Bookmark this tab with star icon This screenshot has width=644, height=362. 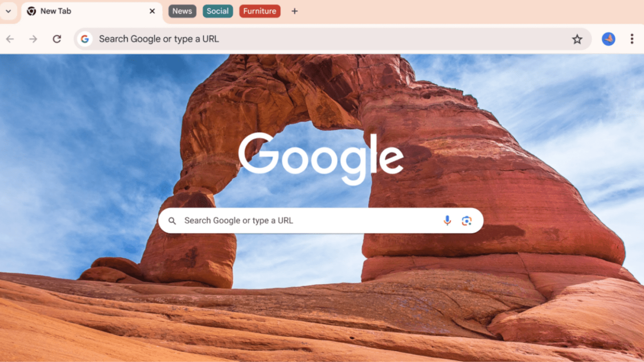tap(577, 39)
